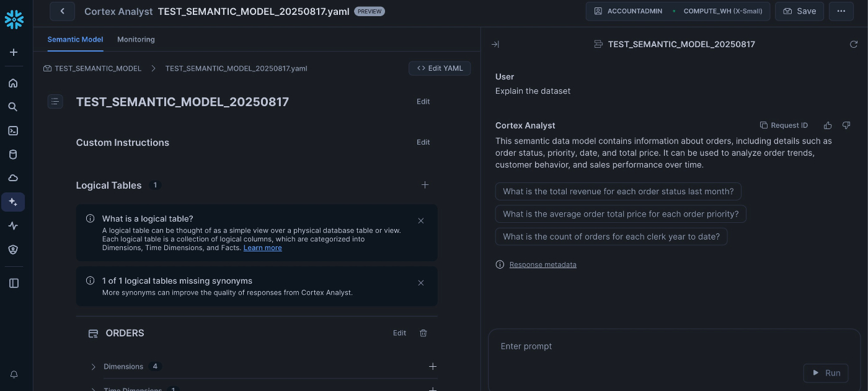Add a dimension with plus icon
The image size is (868, 391).
point(433,367)
